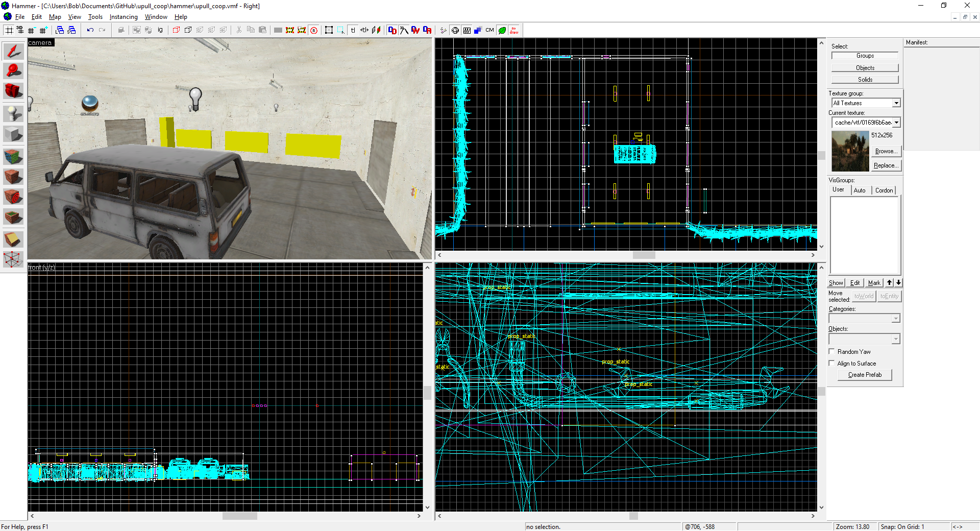This screenshot has width=980, height=531.
Task: Click the Redo arrow
Action: 102,30
